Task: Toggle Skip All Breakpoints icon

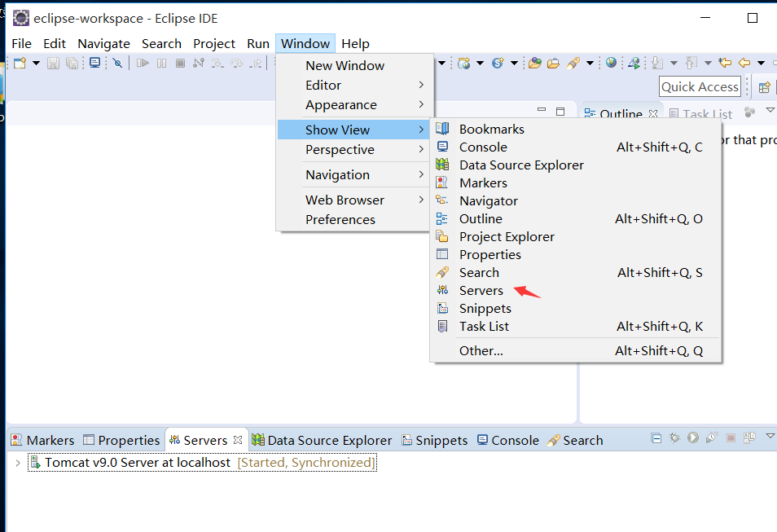Action: pyautogui.click(x=117, y=63)
